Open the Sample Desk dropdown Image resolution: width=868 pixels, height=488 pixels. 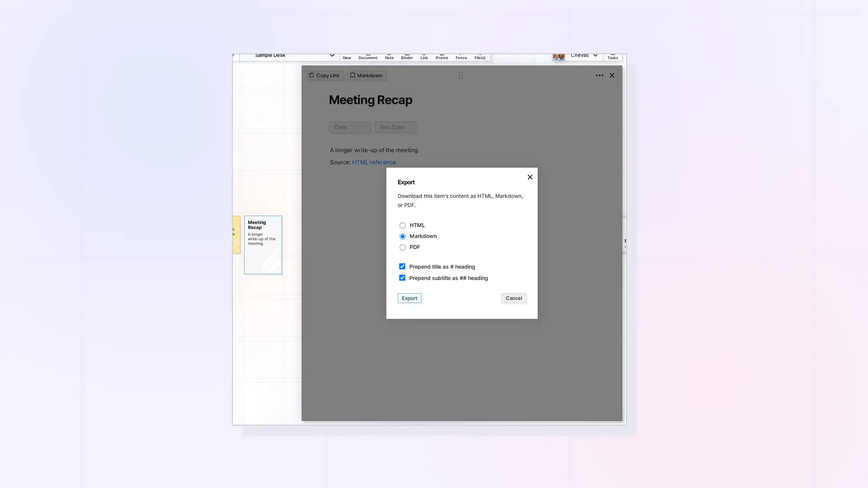point(289,56)
